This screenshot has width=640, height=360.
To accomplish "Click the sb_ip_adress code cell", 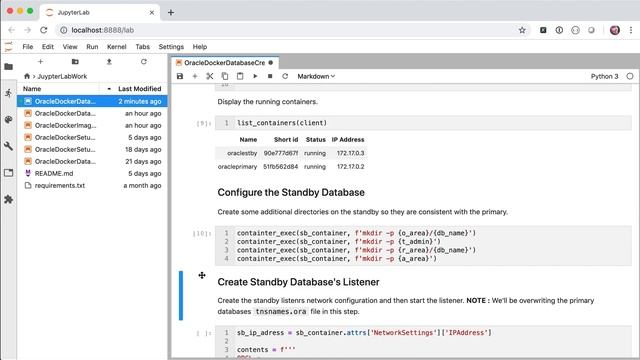I will pyautogui.click(x=423, y=342).
